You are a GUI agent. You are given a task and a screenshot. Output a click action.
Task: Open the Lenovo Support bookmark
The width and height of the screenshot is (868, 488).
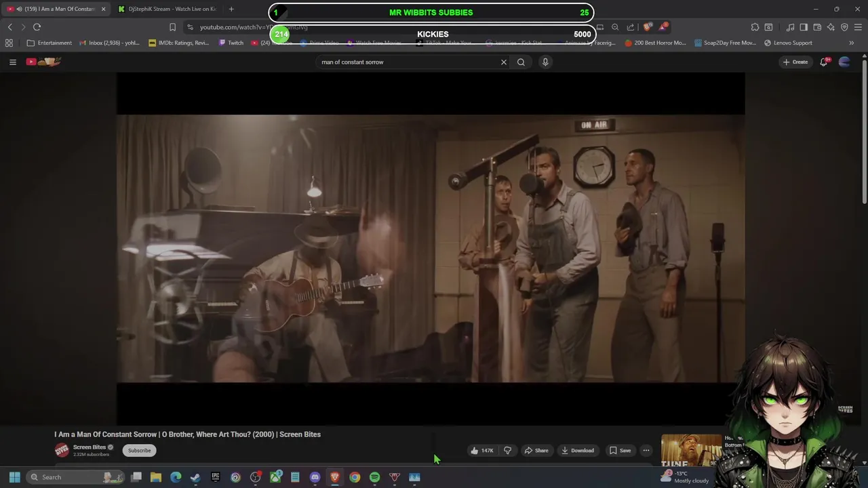(x=788, y=43)
